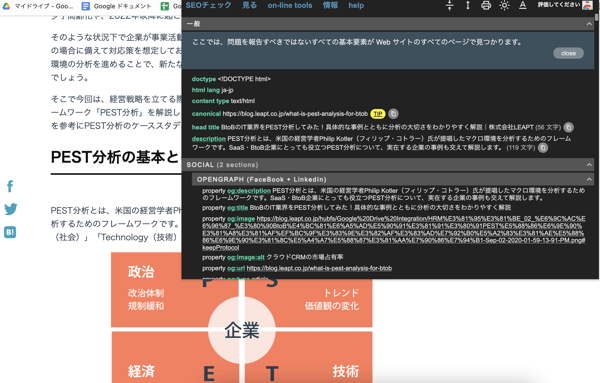Click the vertical double-arrow expand icon
This screenshot has height=383, width=600.
point(468,5)
